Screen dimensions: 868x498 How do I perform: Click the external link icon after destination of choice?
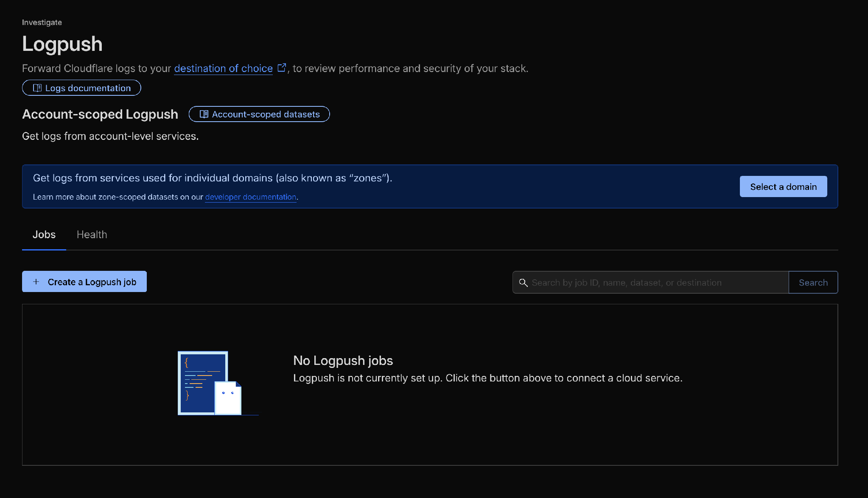pyautogui.click(x=282, y=68)
